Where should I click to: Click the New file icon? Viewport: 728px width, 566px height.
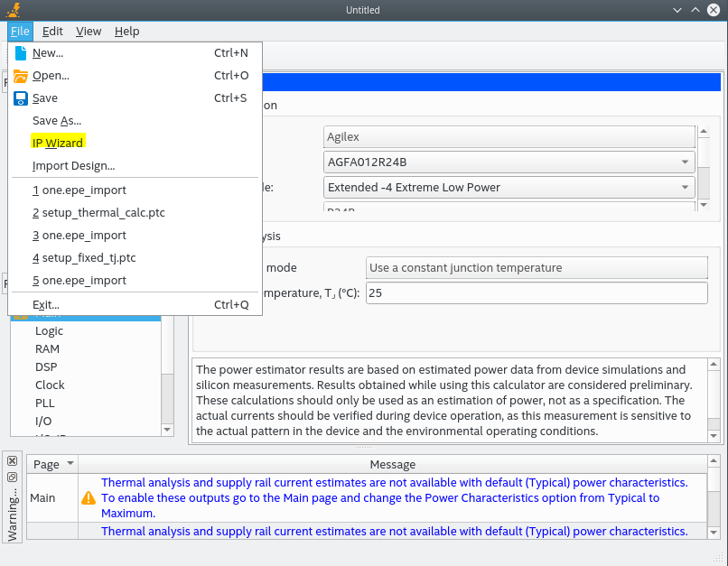click(21, 53)
